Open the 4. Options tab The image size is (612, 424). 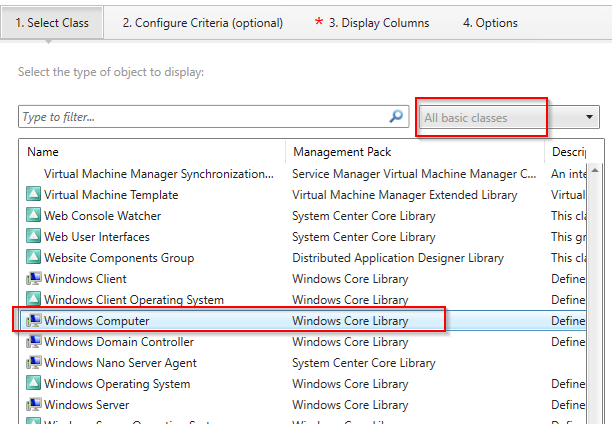[490, 23]
